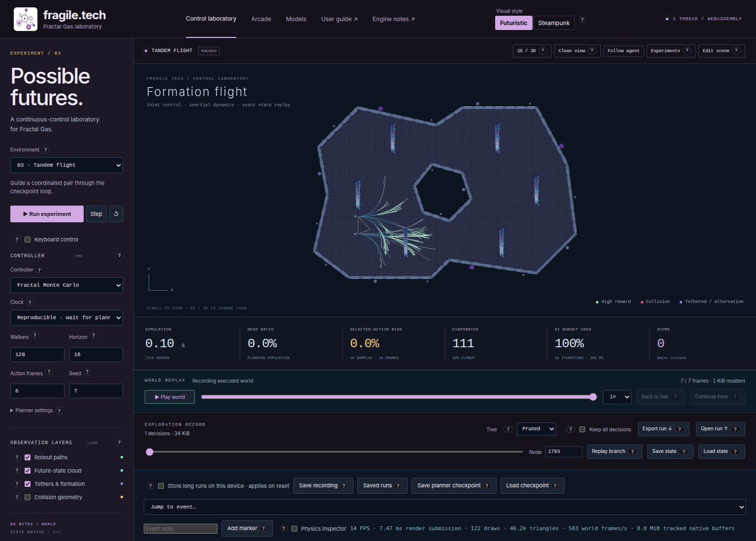Click Node number input field
Screen dimensions: 756x541
564,451
